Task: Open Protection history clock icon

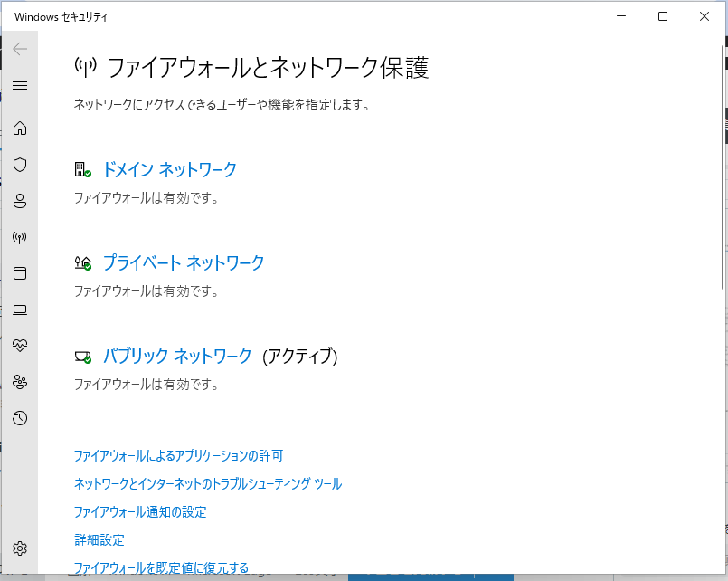Action: [20, 418]
